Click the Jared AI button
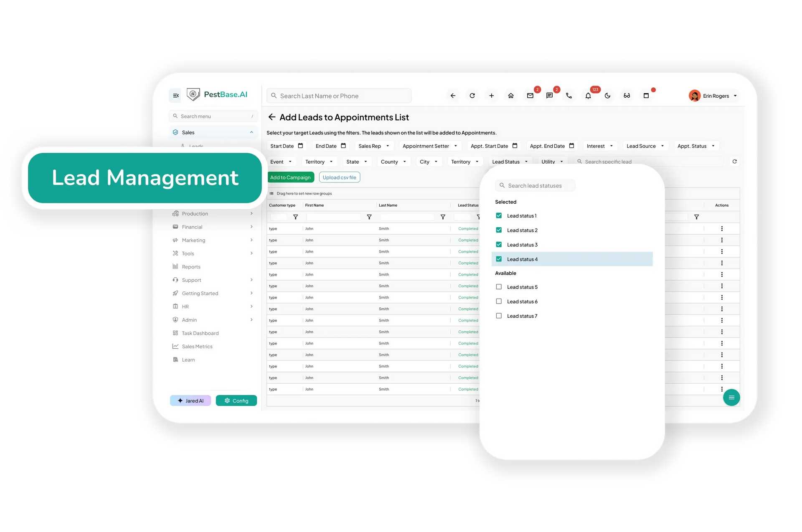 190,401
